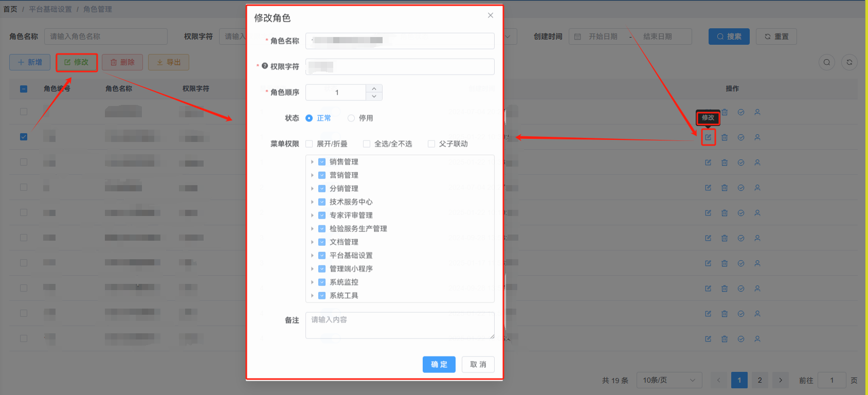868x395 pixels.
Task: Uncheck the 营销管理 menu permission checkbox
Action: pyautogui.click(x=322, y=175)
